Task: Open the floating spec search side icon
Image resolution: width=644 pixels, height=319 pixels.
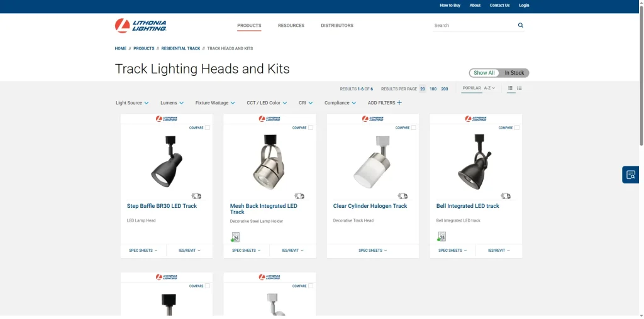Action: (x=631, y=175)
